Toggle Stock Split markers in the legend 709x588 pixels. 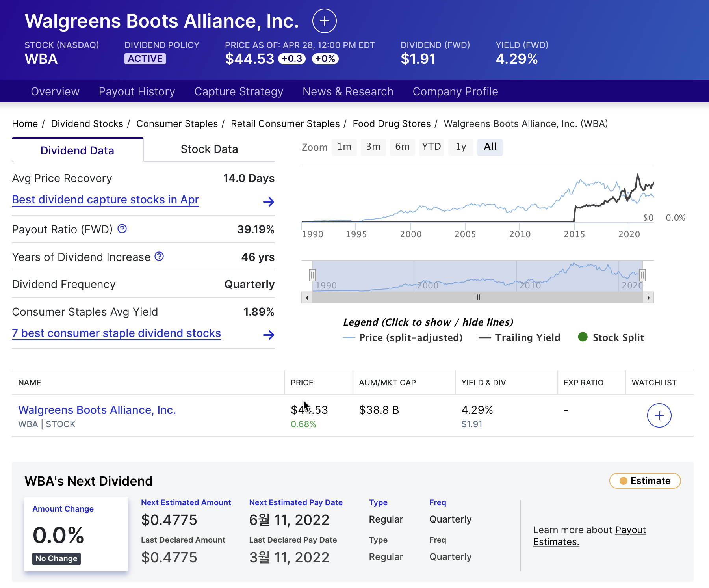618,337
